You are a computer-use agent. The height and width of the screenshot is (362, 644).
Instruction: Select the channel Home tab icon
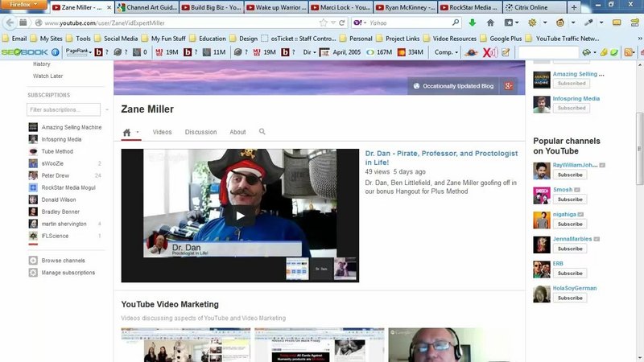point(126,132)
